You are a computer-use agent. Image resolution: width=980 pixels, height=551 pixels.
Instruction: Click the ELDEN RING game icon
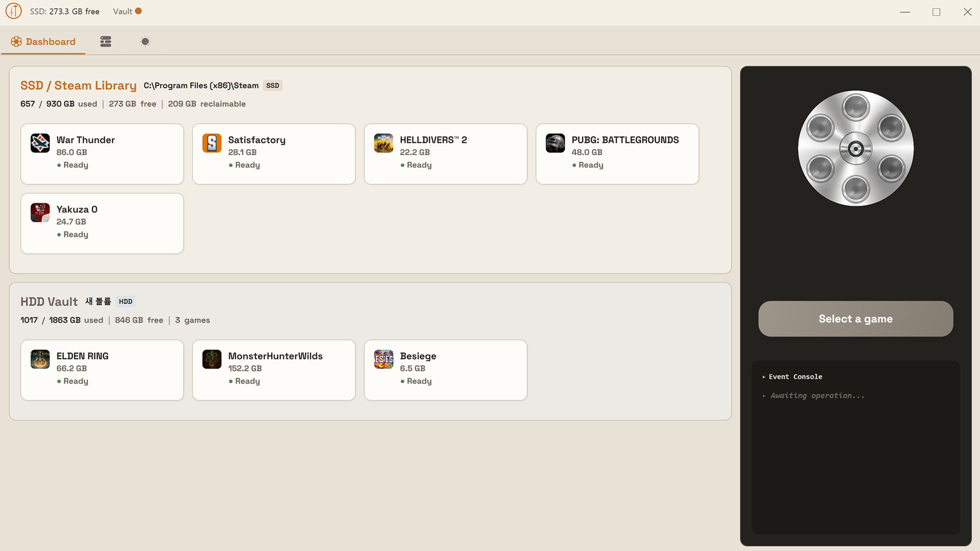coord(40,359)
